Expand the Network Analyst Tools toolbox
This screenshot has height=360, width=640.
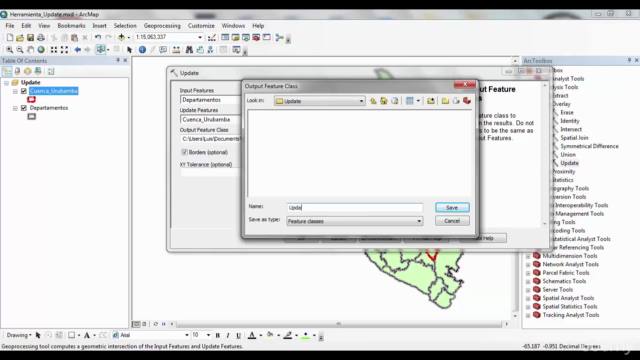[x=528, y=265]
